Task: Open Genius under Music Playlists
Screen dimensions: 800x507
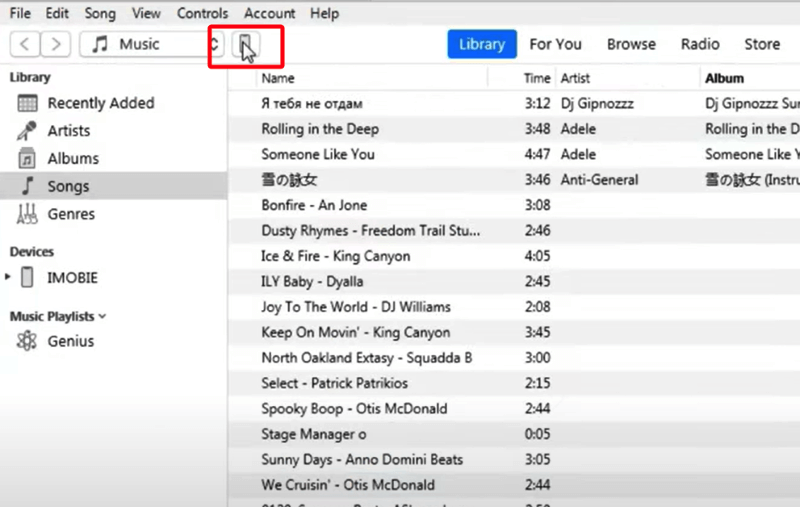Action: pyautogui.click(x=70, y=341)
